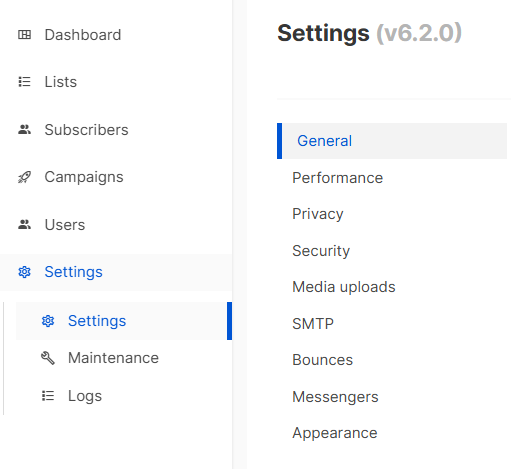
Task: Click the Users people icon
Action: (24, 224)
